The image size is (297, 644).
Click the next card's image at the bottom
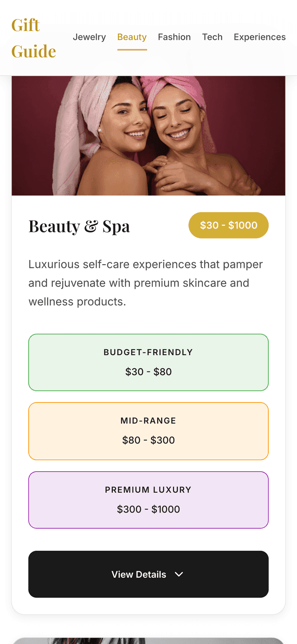148,640
